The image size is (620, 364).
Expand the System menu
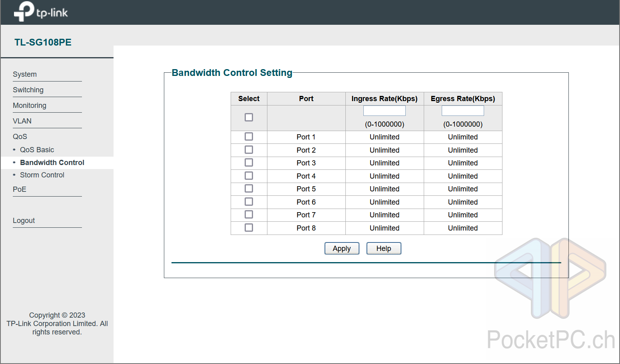tap(25, 74)
